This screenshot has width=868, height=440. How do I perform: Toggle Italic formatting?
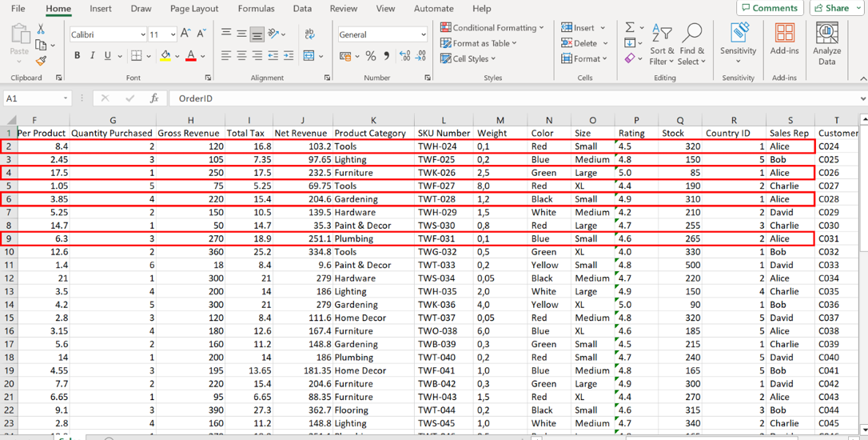tap(92, 56)
